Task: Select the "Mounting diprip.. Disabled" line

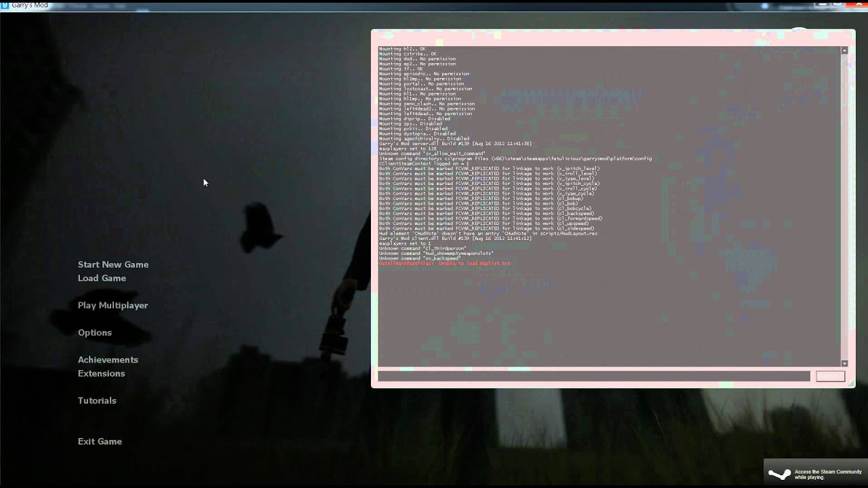Action: [x=414, y=119]
